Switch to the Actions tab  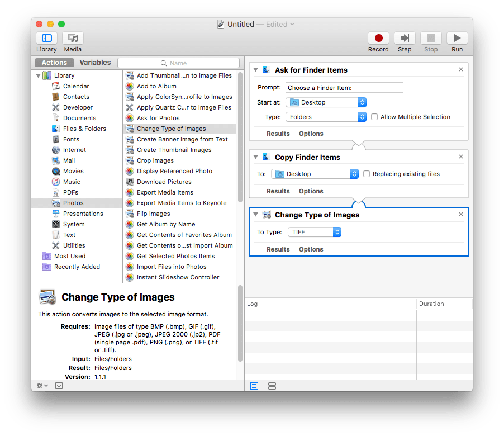tap(54, 63)
